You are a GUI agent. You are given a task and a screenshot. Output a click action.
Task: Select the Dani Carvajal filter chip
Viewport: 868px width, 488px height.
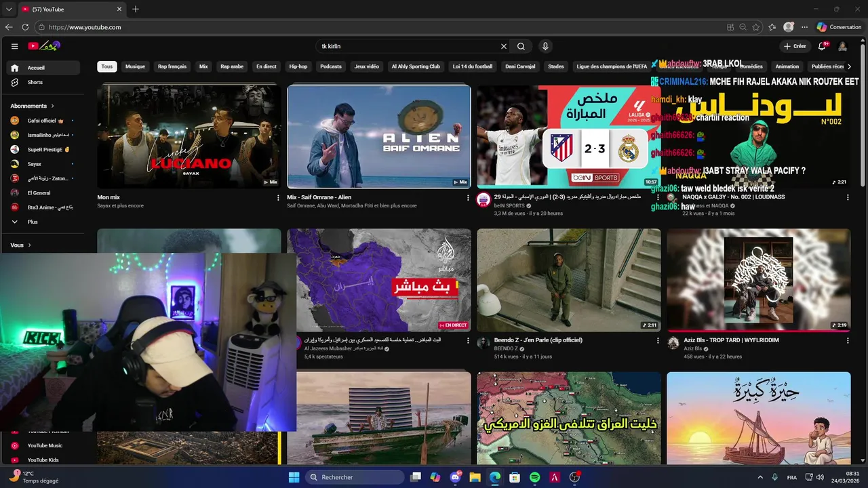click(x=520, y=66)
